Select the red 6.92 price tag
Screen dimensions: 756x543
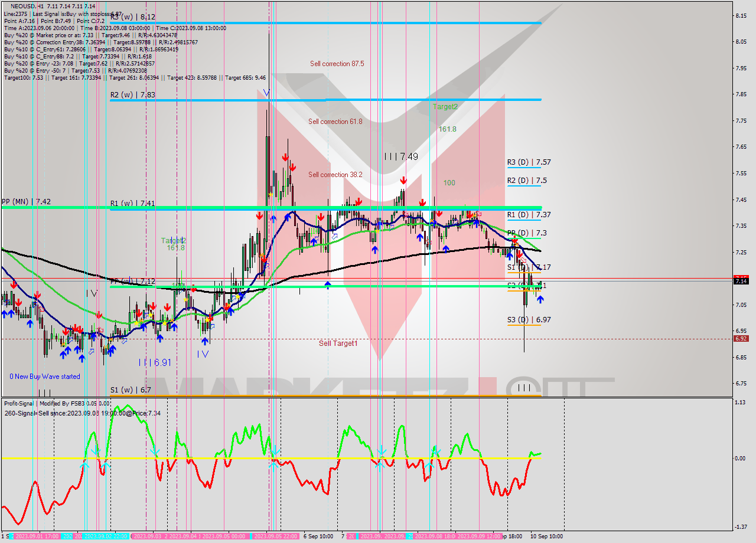pos(741,339)
